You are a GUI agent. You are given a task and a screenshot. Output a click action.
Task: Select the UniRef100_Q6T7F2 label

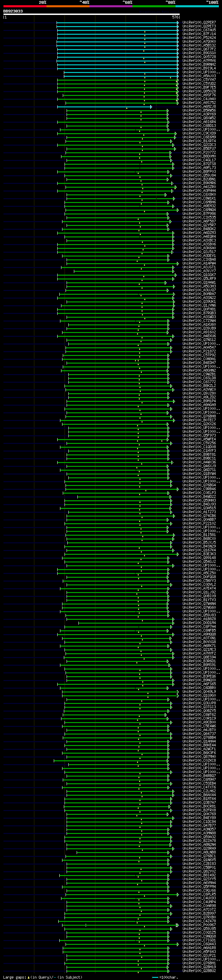(x=199, y=49)
